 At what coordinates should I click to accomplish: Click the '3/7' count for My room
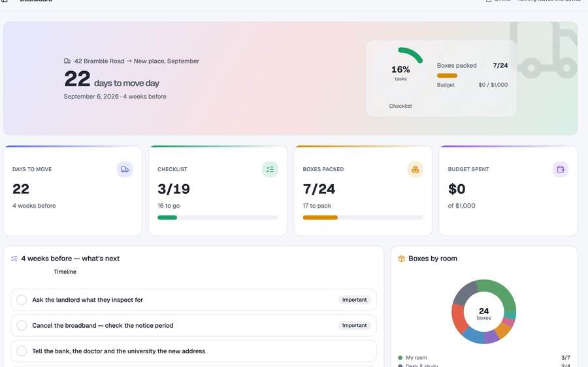pos(566,358)
